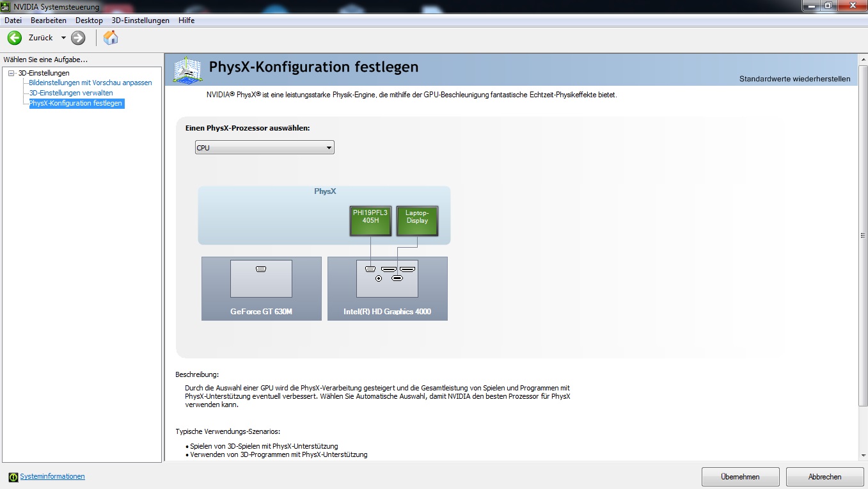The image size is (868, 489).
Task: Click the 'Einen PhysX-Prozessor auswählen:' label
Action: (248, 128)
